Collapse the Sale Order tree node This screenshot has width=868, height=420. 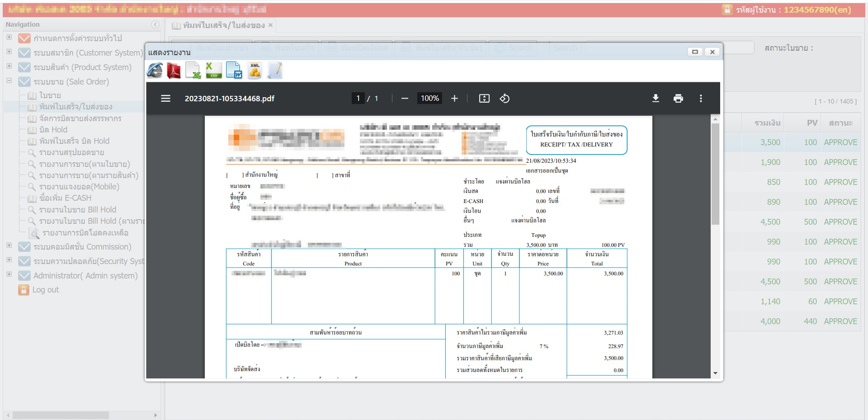9,81
